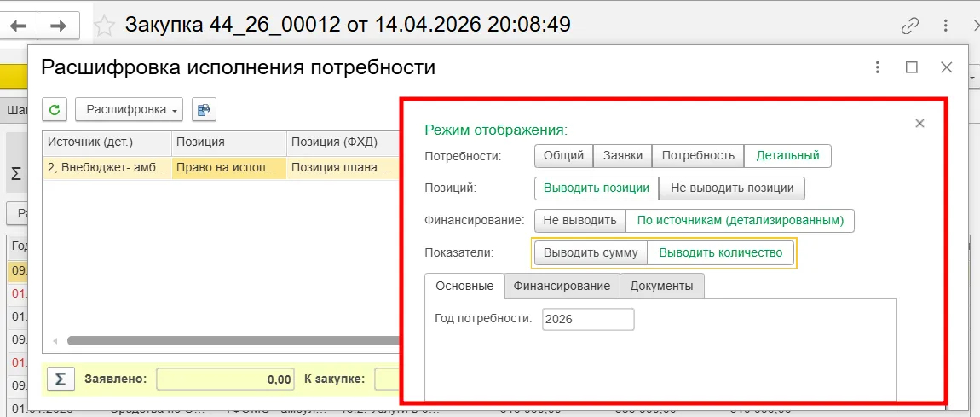Image resolution: width=980 pixels, height=417 pixels.
Task: Go forward with the right arrow button
Action: [58, 26]
